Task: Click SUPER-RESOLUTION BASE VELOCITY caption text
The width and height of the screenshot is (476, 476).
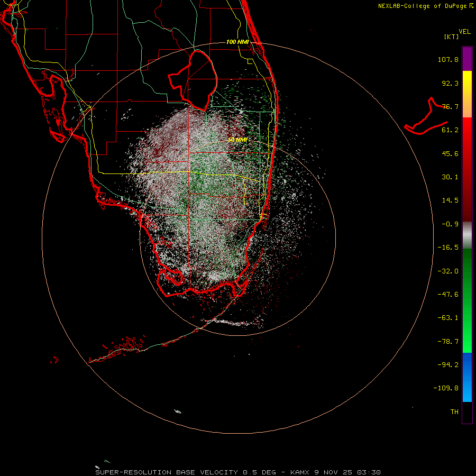Action: [167, 472]
